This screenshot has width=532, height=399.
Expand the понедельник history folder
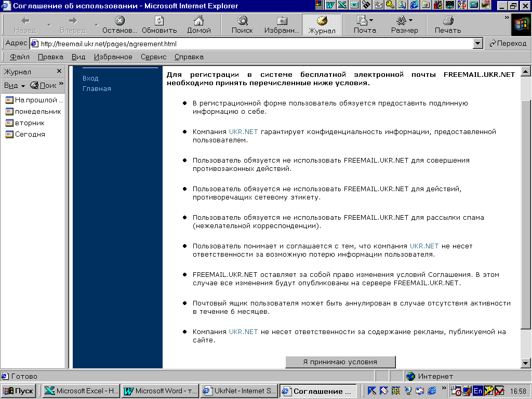tap(33, 111)
